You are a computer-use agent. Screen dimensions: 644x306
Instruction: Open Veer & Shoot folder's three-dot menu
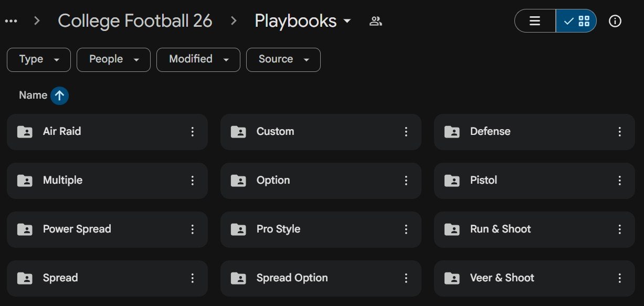tap(620, 278)
